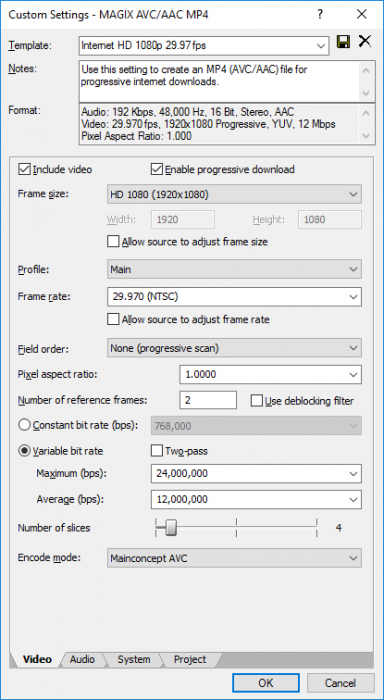Adjust the Number of slices slider handle
Screen dimensions: 384x700
[x=171, y=528]
